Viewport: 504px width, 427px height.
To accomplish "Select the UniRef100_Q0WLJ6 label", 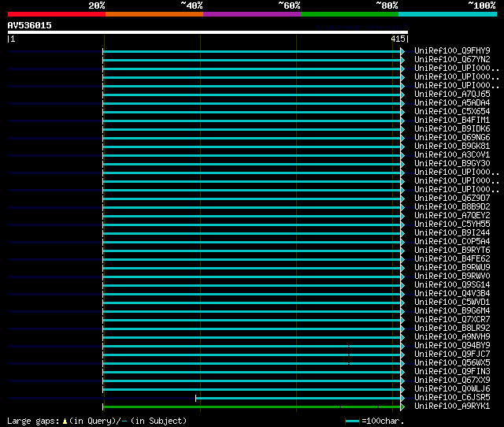I will click(x=452, y=389).
